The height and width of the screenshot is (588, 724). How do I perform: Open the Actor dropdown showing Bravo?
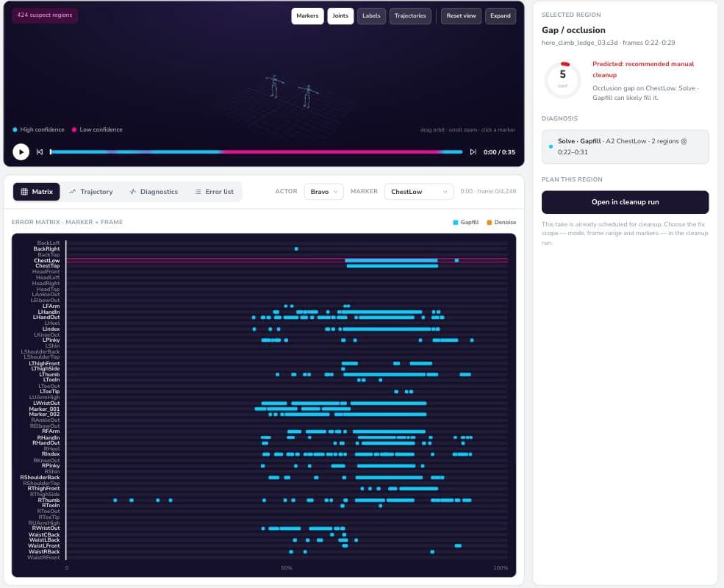coord(323,192)
